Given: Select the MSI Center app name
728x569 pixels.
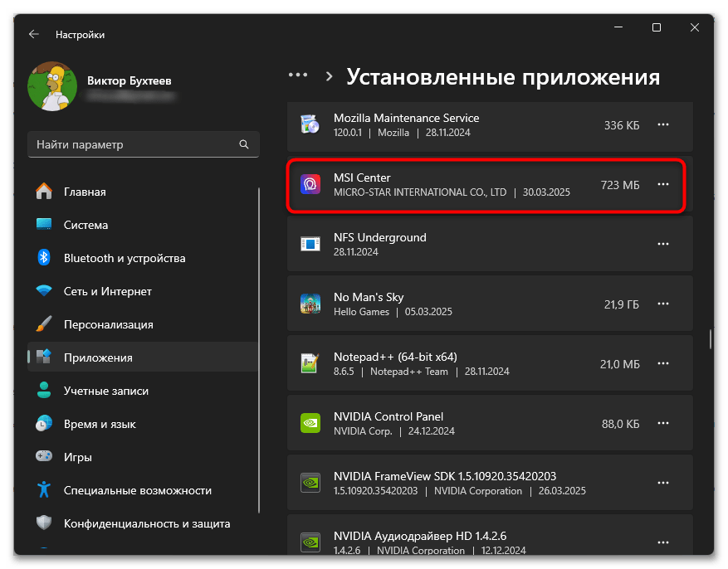Looking at the screenshot, I should [362, 178].
